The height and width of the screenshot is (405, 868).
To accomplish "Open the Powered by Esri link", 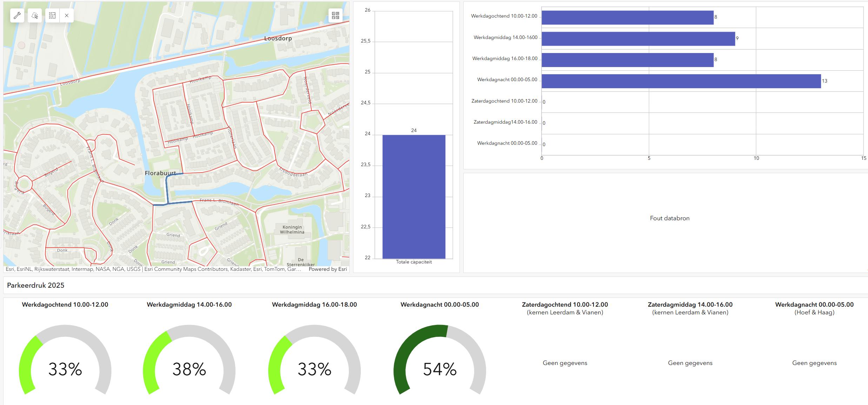I will [x=327, y=269].
